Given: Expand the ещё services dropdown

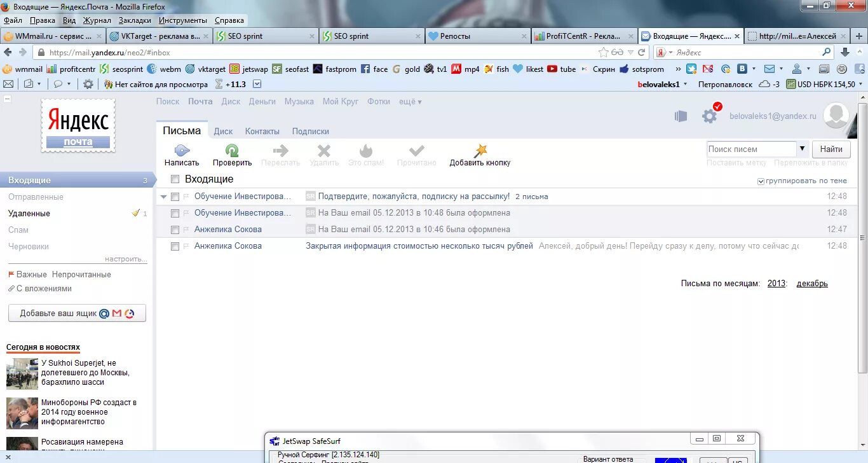Looking at the screenshot, I should click(x=410, y=101).
